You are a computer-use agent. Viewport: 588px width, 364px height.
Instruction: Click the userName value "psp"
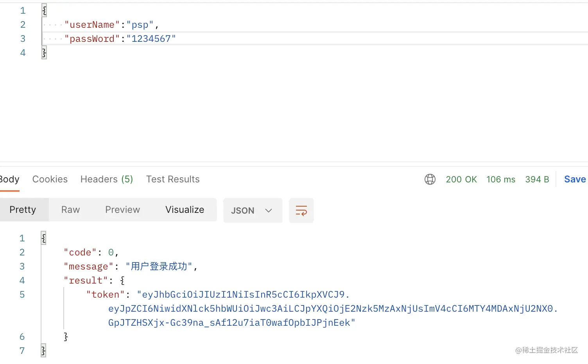click(x=140, y=25)
